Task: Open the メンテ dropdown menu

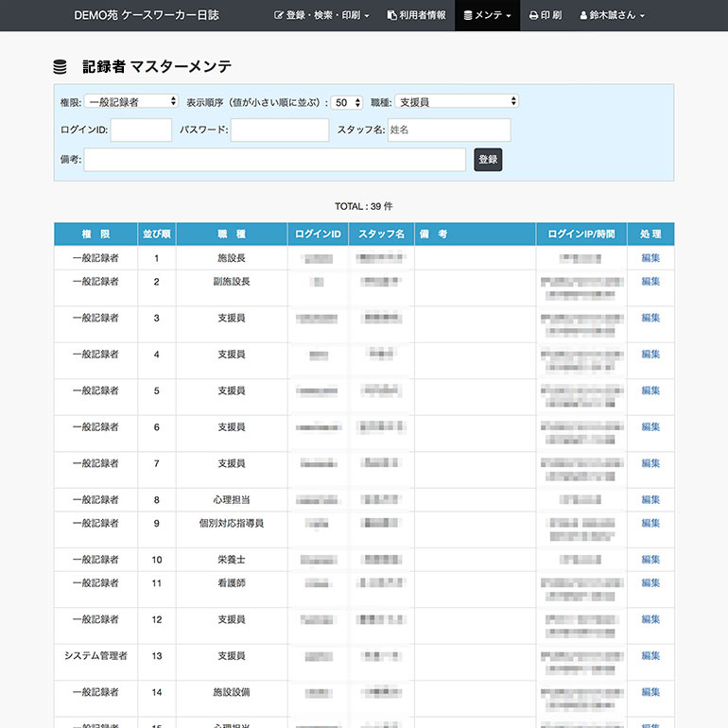Action: point(487,15)
